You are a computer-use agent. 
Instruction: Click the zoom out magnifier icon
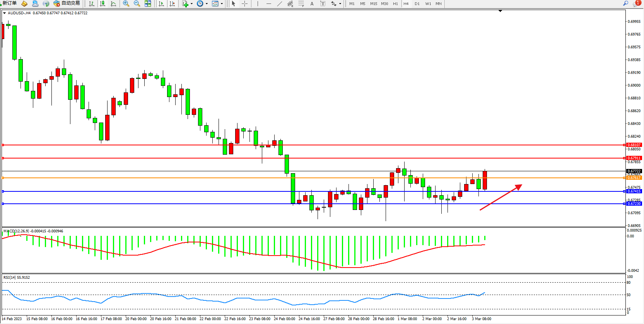pos(137,3)
